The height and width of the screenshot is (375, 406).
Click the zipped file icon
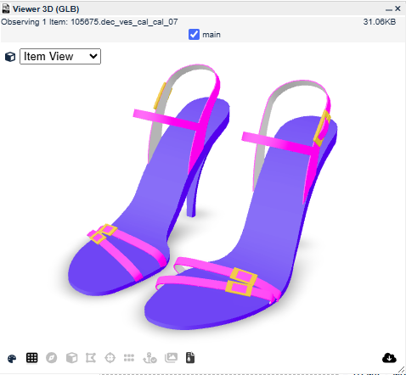pyautogui.click(x=190, y=358)
